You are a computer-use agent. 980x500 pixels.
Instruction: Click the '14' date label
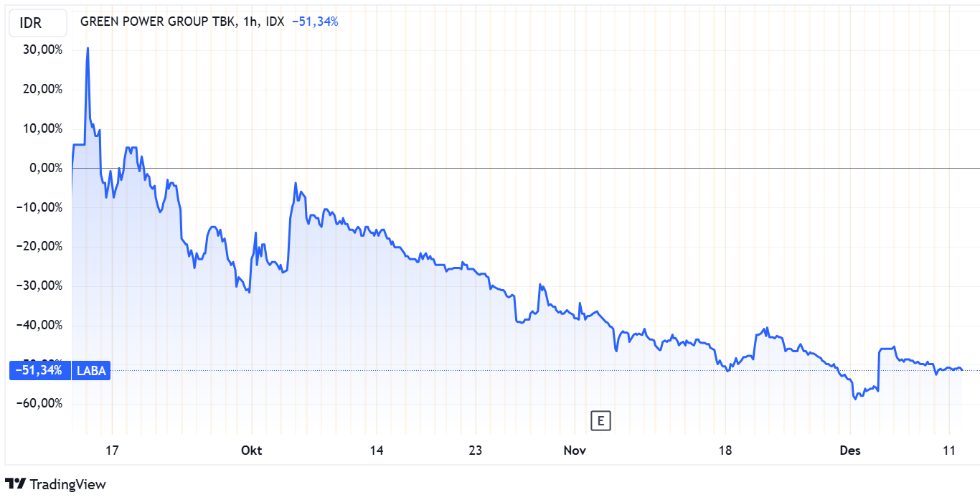[377, 451]
